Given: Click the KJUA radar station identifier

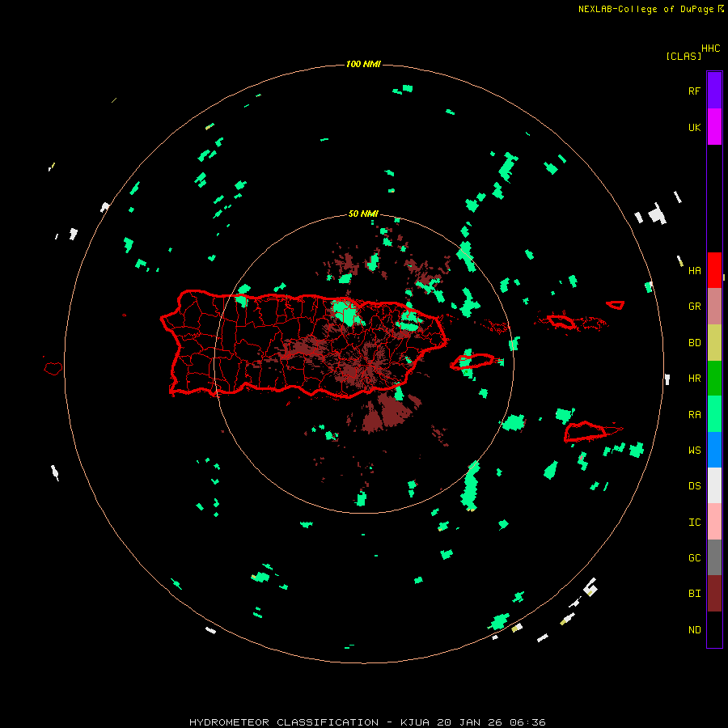Looking at the screenshot, I should click(417, 722).
